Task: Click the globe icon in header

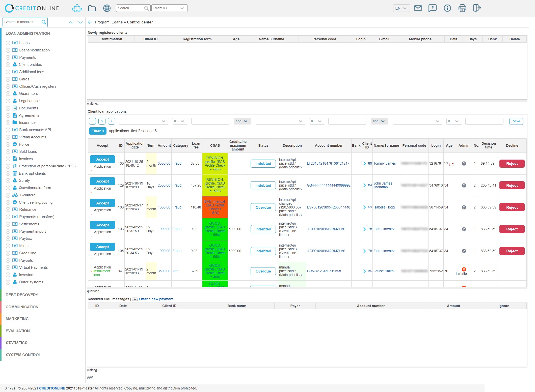Action: [x=107, y=8]
